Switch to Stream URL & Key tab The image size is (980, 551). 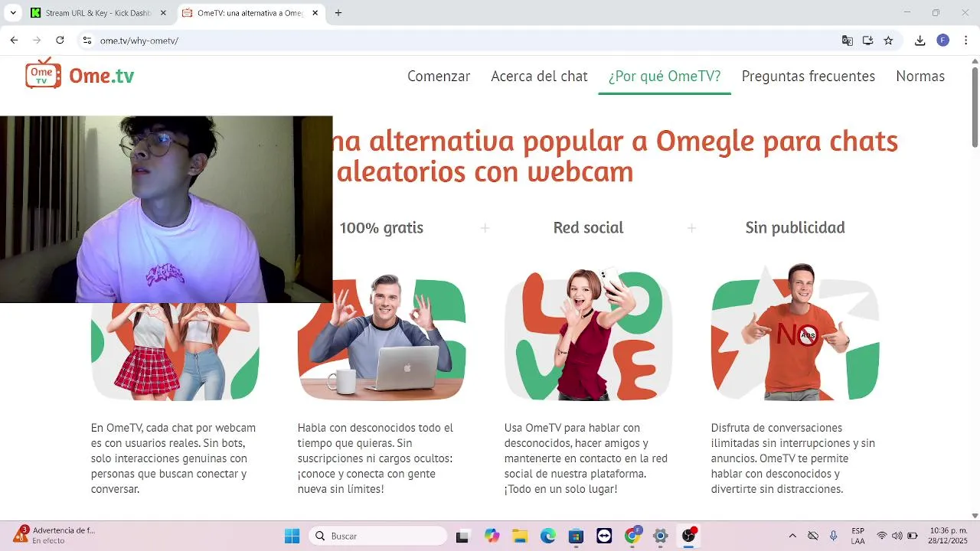tap(98, 13)
